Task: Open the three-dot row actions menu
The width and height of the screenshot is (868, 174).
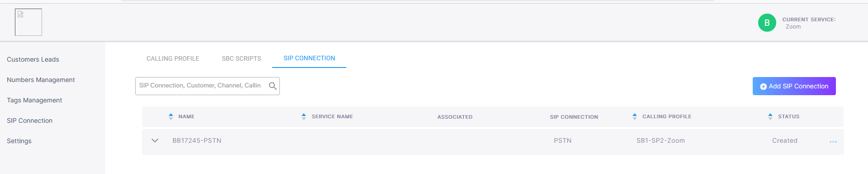Action: 833,142
